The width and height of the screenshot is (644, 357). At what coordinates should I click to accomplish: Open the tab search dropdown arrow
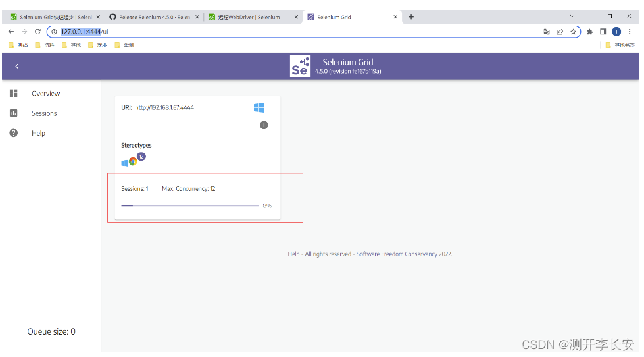(572, 16)
